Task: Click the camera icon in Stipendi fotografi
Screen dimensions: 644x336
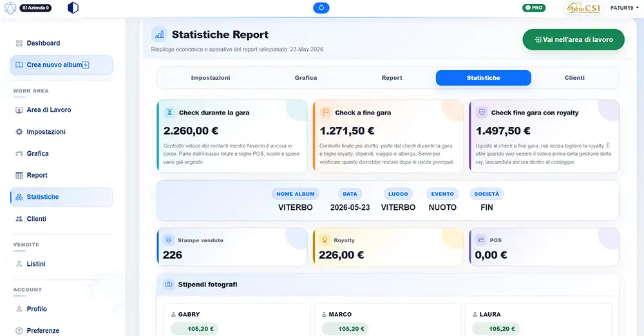Action: pyautogui.click(x=168, y=285)
